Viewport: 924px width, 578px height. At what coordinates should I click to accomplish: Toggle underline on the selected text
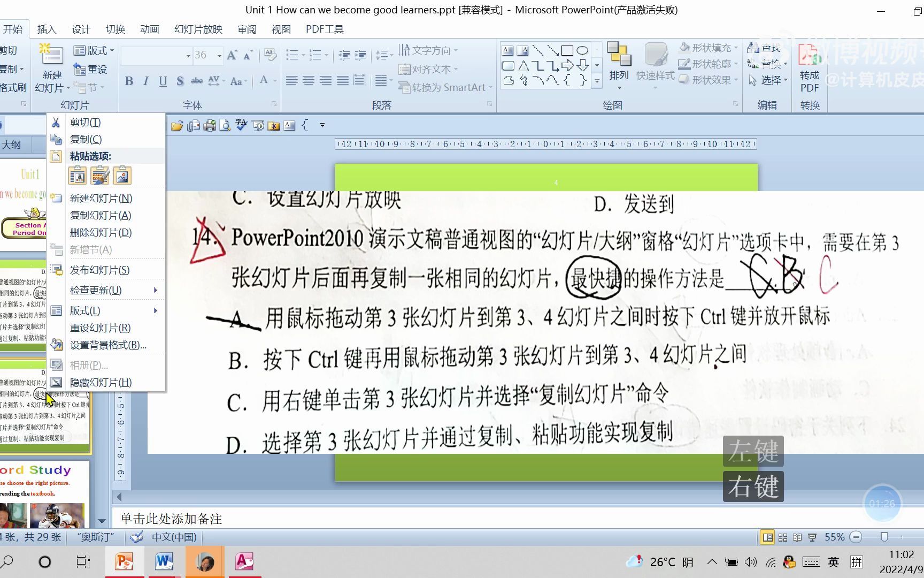pos(163,81)
